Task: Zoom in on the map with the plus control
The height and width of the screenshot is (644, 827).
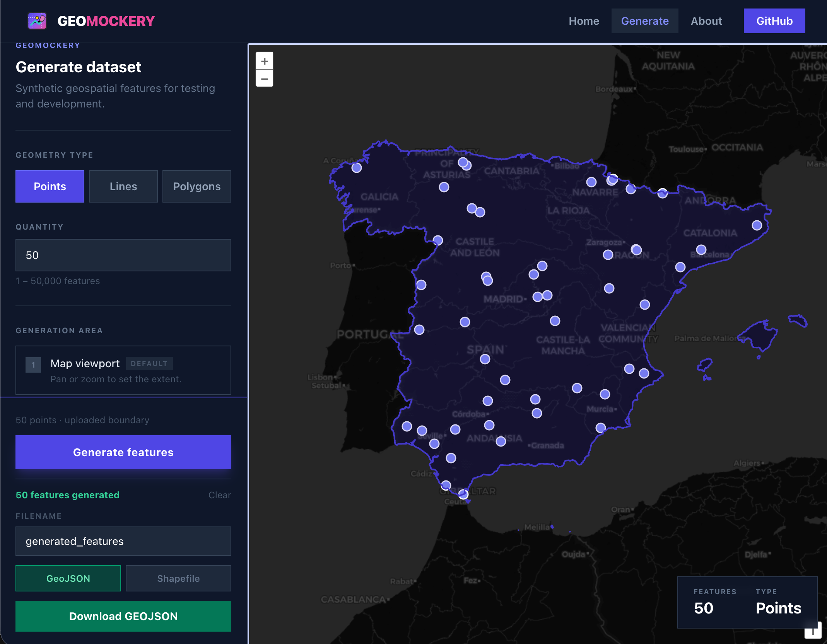Action: [x=265, y=60]
